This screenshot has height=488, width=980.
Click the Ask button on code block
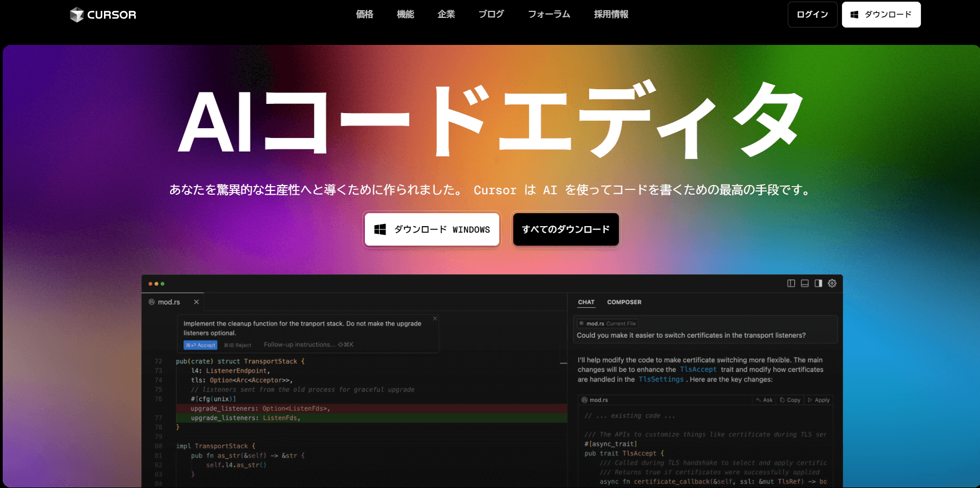(764, 400)
